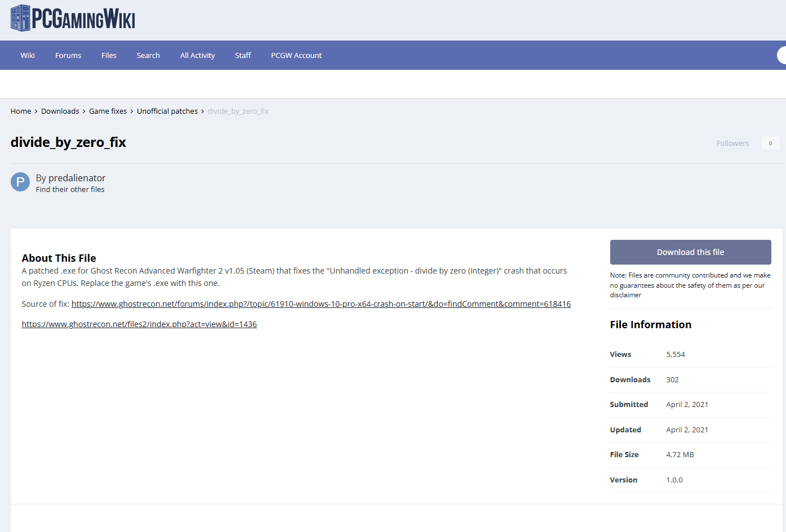Go to the Forums section

(x=68, y=55)
